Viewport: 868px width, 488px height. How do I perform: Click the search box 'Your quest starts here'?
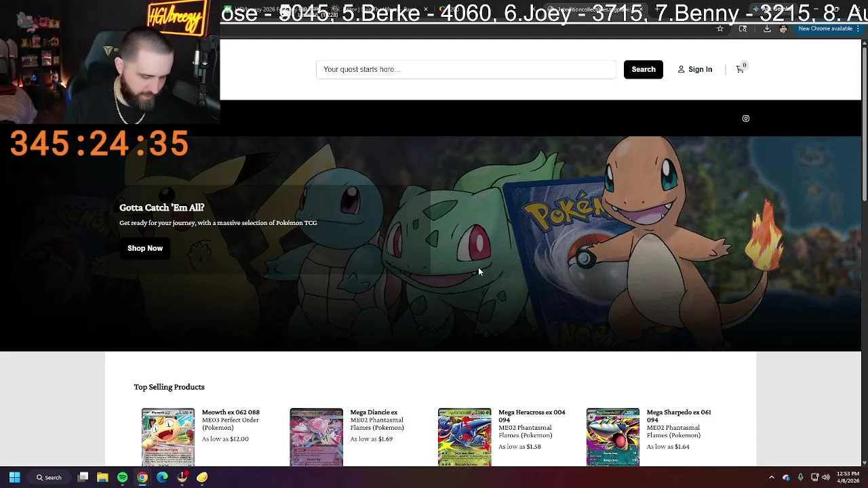pos(466,69)
